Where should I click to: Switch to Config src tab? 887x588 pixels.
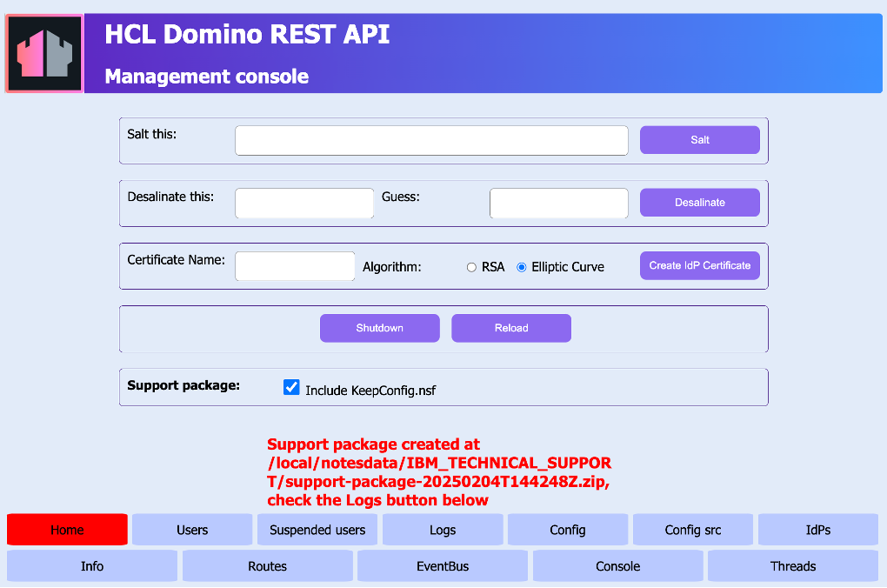(x=693, y=530)
